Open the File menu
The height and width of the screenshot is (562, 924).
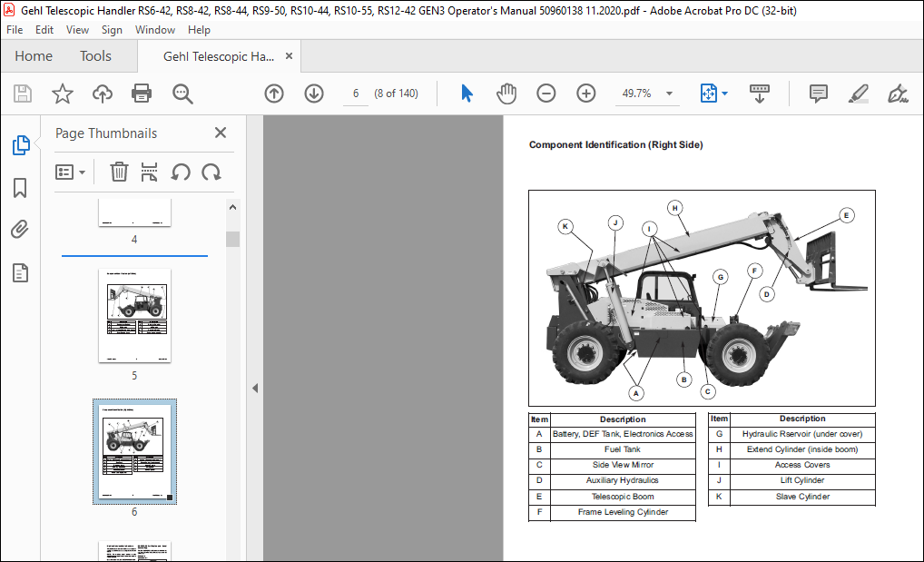15,29
